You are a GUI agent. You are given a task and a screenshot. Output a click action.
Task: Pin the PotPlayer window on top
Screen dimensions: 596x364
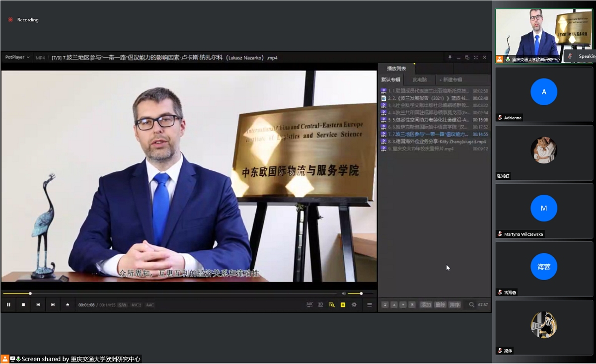pos(450,58)
